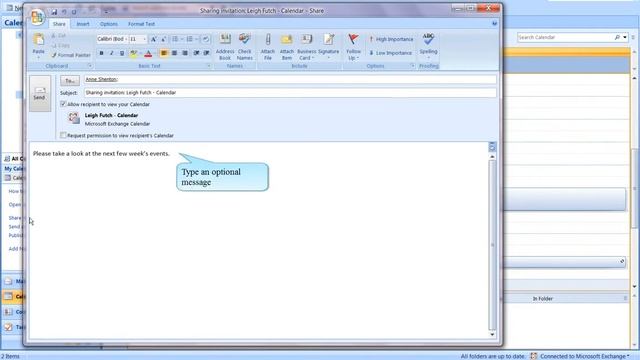The width and height of the screenshot is (640, 360).
Task: Expand the Options group dialog launcher
Action: pos(413,66)
